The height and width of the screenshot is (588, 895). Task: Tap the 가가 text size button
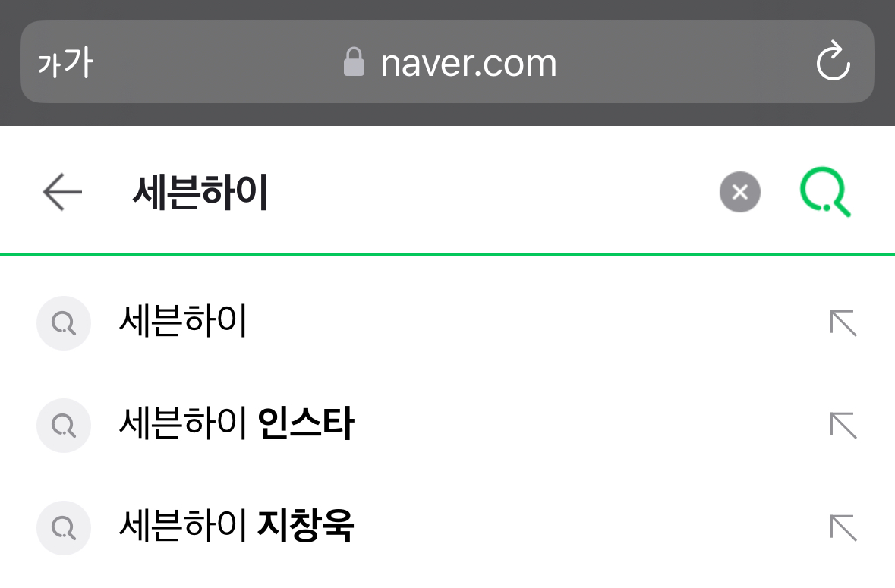65,64
